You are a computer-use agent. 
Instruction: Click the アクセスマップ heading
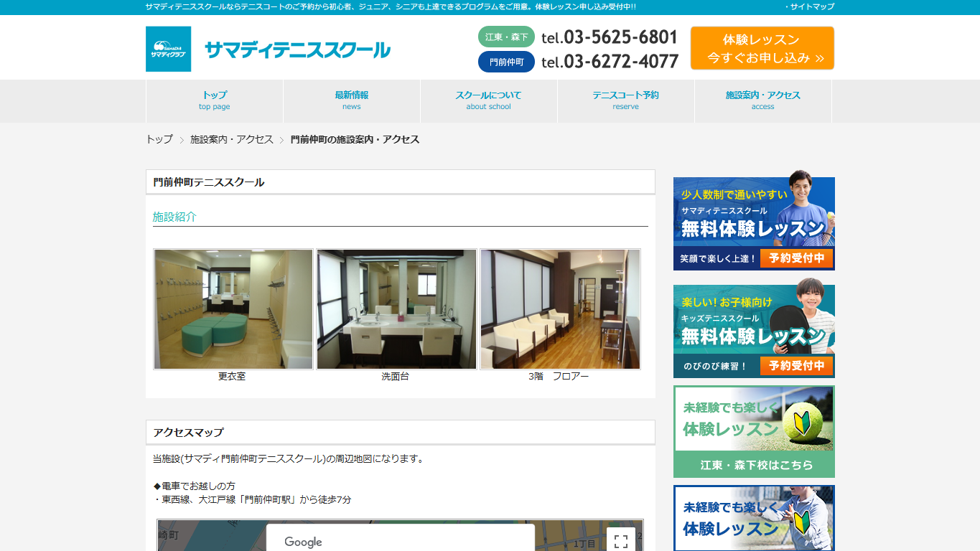pos(188,433)
